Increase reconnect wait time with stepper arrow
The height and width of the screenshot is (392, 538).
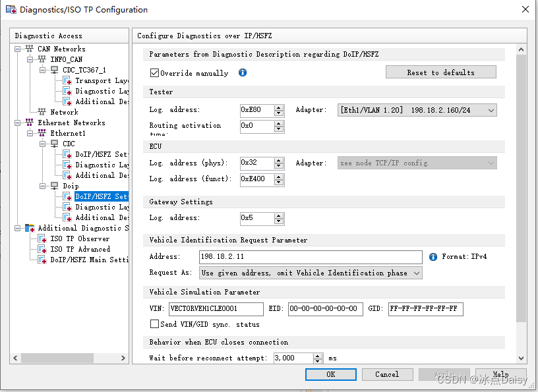coord(317,355)
